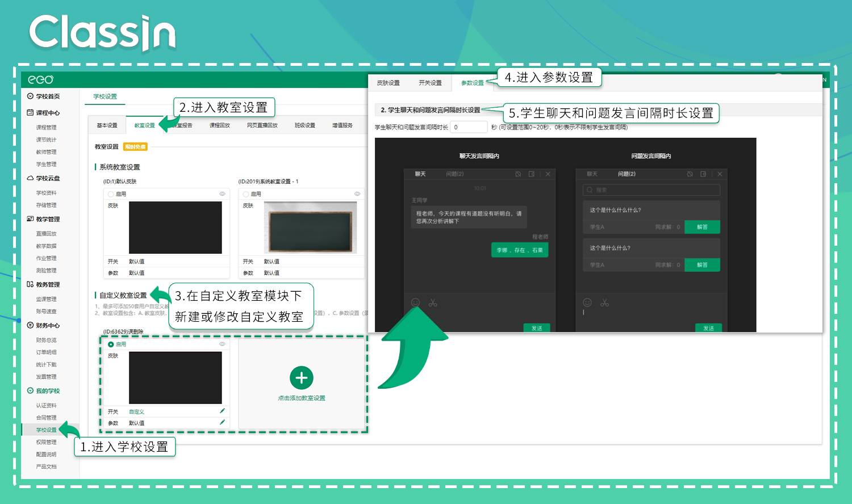Open 课节统计 in the sidebar
Viewport: 852px width, 504px height.
click(46, 140)
